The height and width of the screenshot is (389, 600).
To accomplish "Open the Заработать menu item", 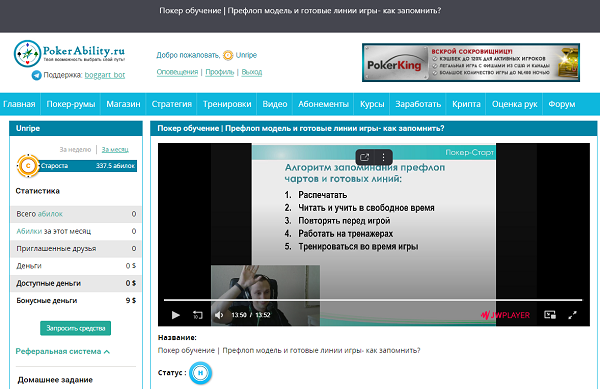I will pos(418,104).
